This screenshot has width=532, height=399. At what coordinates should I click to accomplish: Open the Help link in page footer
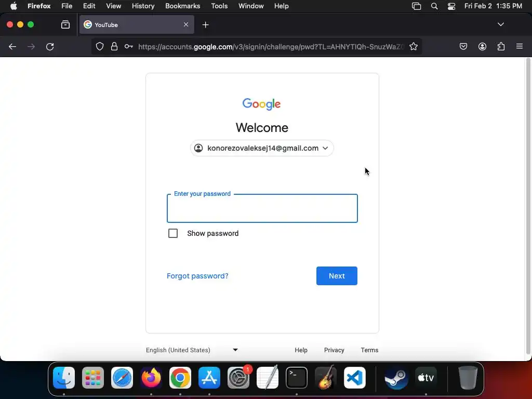(301, 350)
